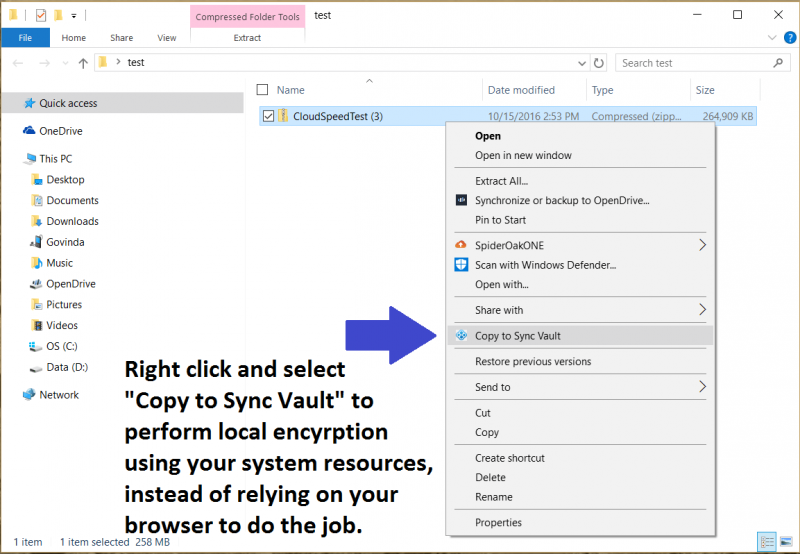Choose Rename from context menu

[x=580, y=497]
